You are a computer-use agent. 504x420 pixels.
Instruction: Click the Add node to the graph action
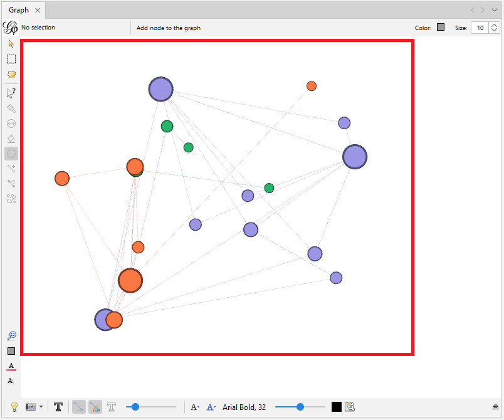click(167, 28)
